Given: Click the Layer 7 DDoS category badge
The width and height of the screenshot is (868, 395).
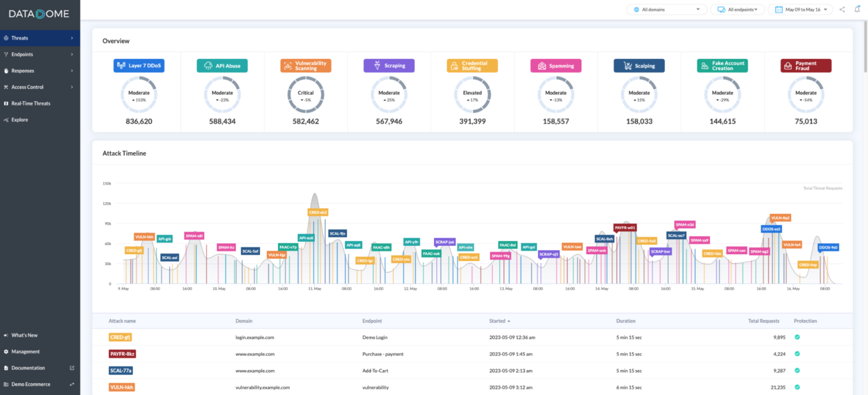Looking at the screenshot, I should tap(139, 65).
